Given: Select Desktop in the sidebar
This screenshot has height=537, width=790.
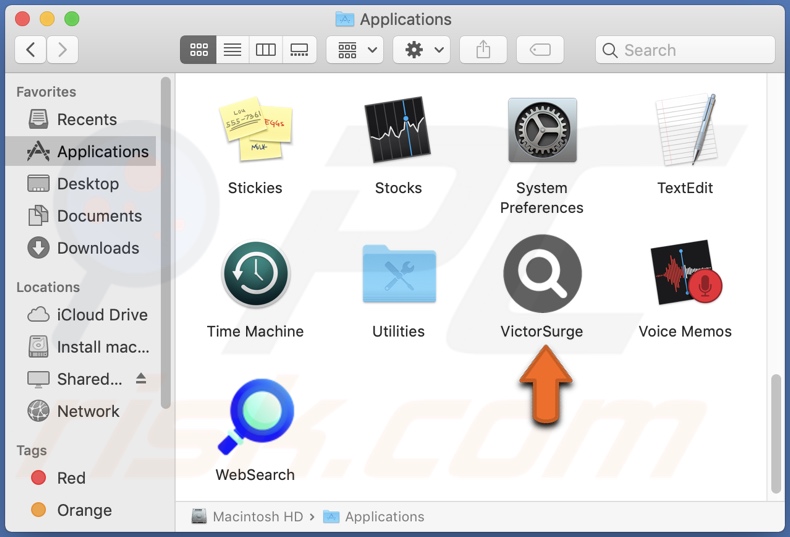Looking at the screenshot, I should (81, 184).
